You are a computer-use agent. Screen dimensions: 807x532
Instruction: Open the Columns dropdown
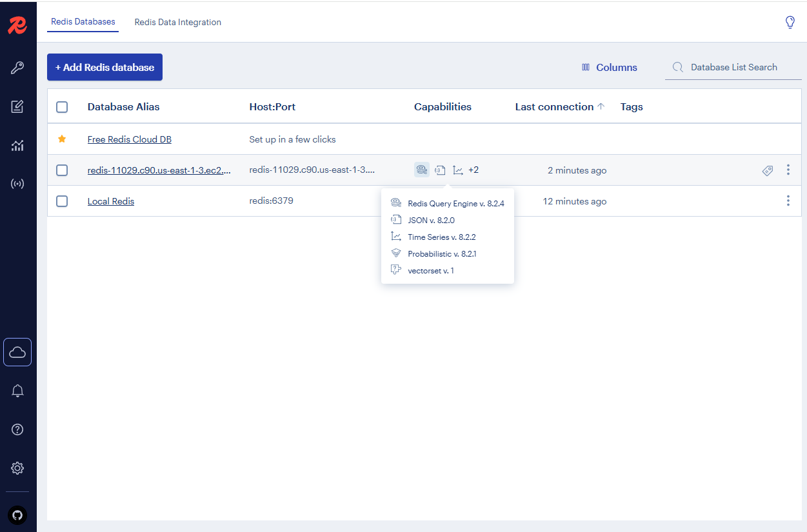pos(609,67)
